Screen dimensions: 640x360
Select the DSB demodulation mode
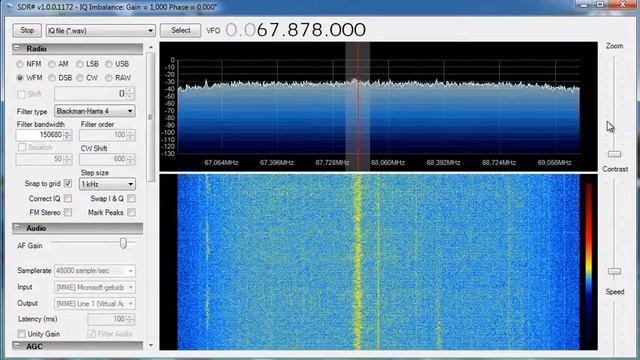(x=52, y=78)
